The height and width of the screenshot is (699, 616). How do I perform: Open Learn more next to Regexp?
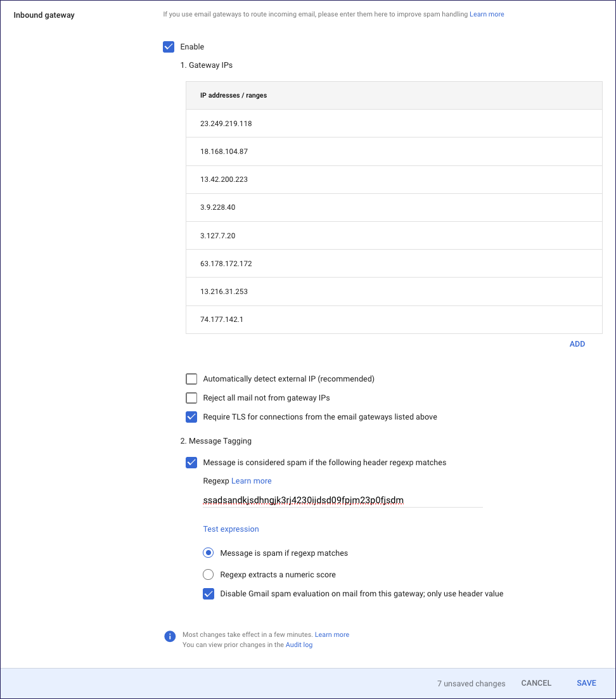251,480
